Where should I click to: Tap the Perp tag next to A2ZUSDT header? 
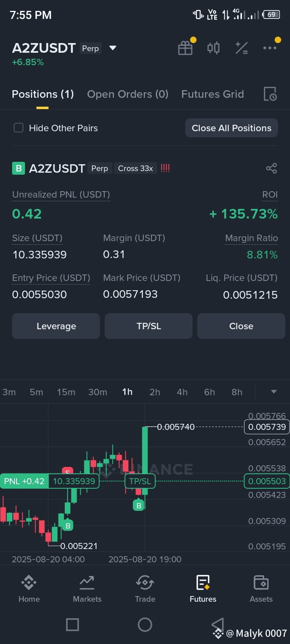(x=90, y=48)
